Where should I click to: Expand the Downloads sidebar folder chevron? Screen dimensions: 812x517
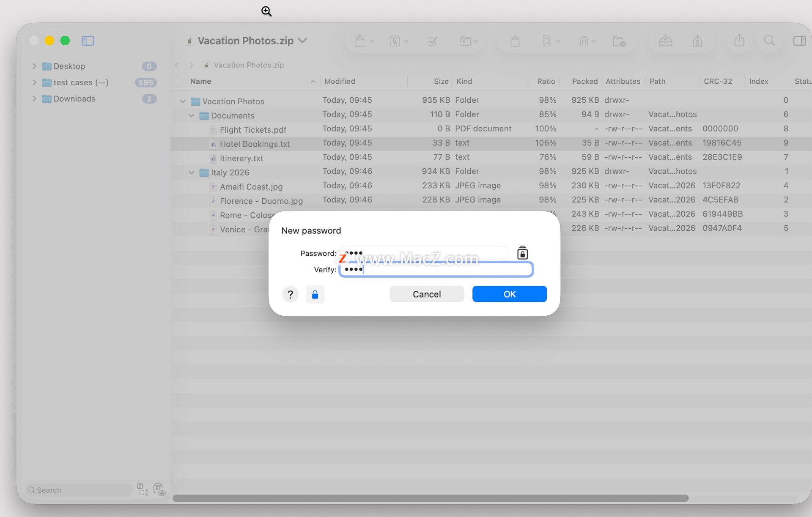coord(34,98)
